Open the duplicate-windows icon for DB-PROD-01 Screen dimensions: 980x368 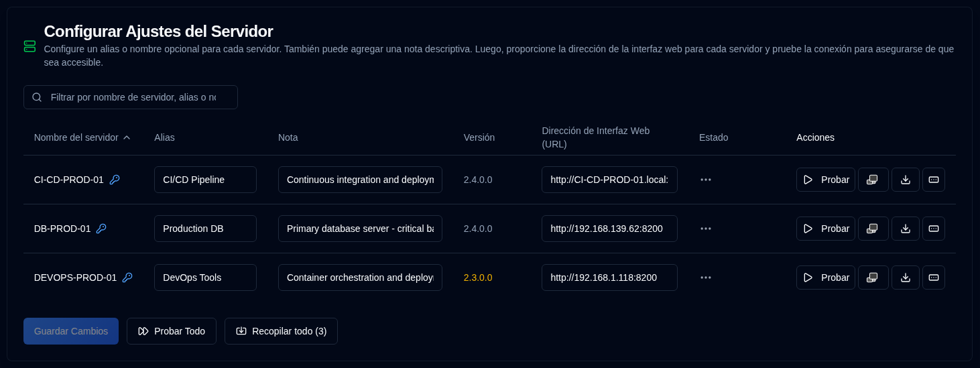click(x=873, y=229)
